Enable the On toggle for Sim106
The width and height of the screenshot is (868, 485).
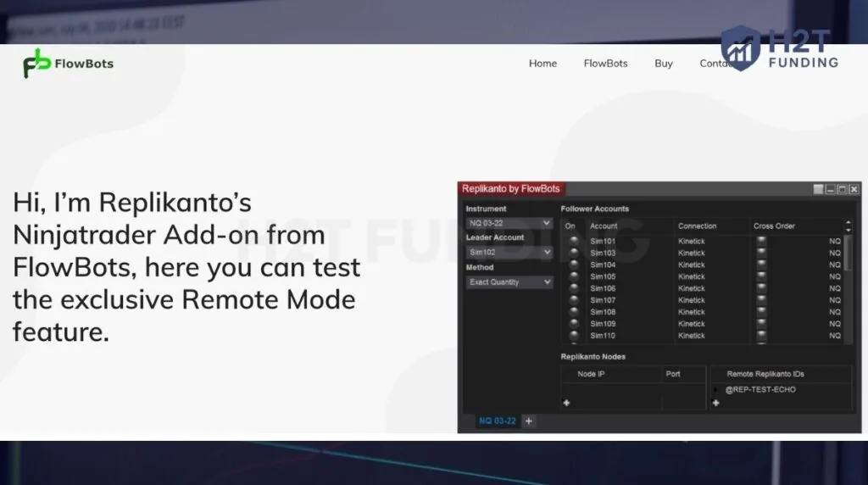(x=574, y=288)
